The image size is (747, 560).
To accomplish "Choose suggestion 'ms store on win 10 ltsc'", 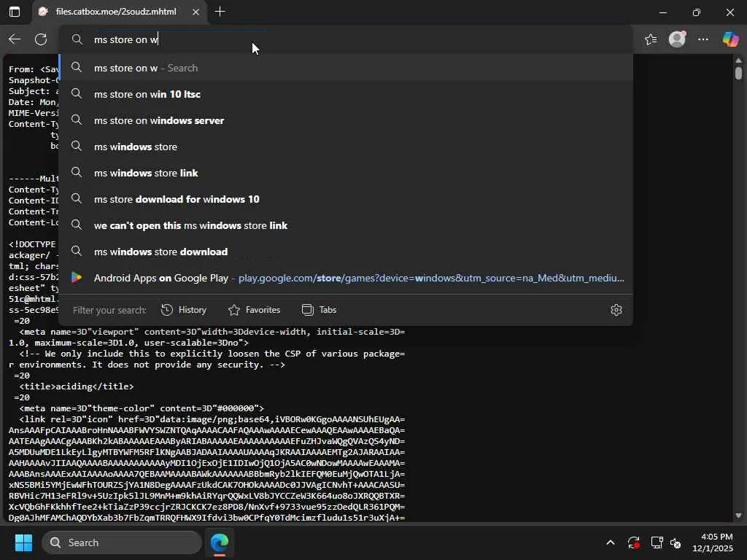I will [x=346, y=94].
